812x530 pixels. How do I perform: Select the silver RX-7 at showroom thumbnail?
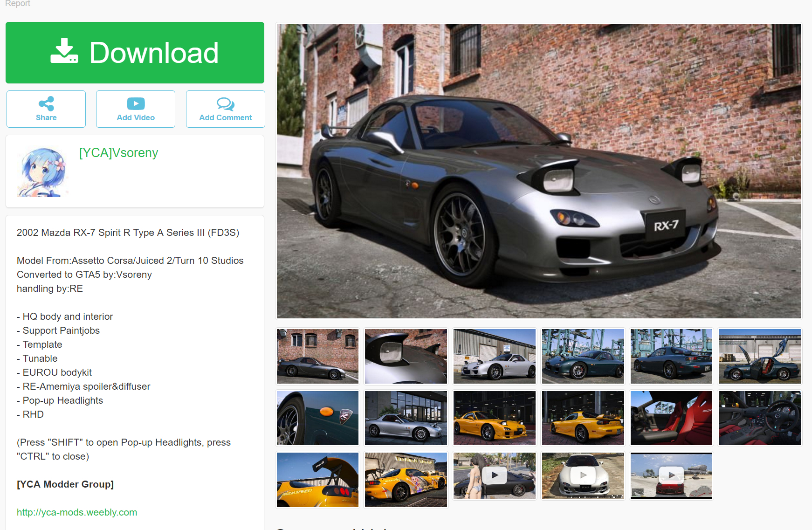tap(406, 418)
